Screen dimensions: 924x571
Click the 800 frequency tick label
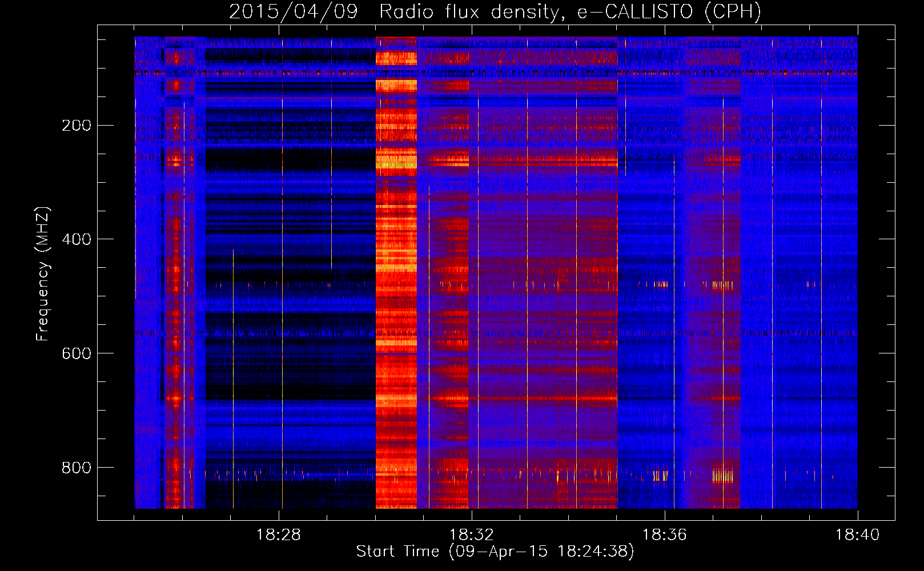tap(77, 468)
